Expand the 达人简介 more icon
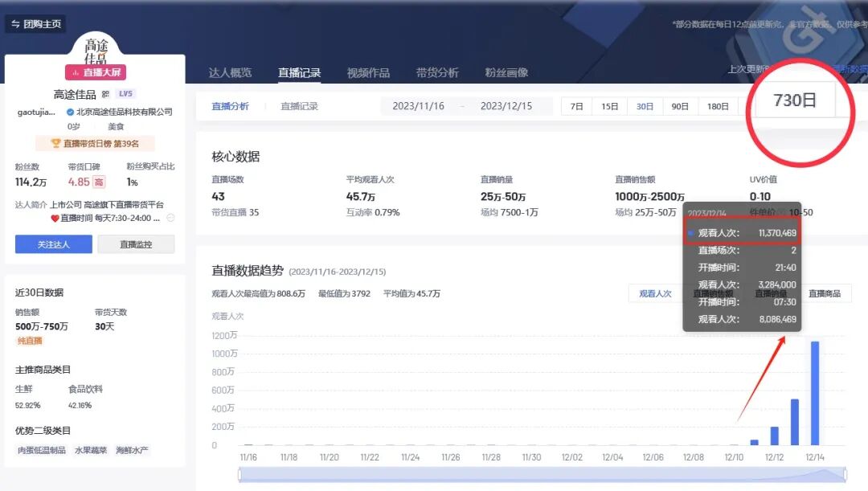868x491 pixels. click(x=170, y=218)
